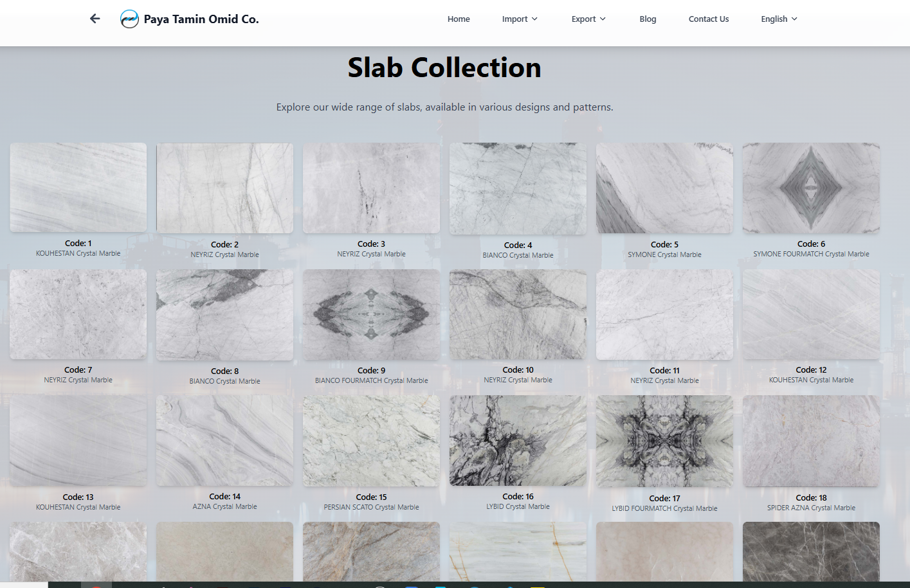Open Code 14 AZNA slab thumbnail

pos(225,440)
